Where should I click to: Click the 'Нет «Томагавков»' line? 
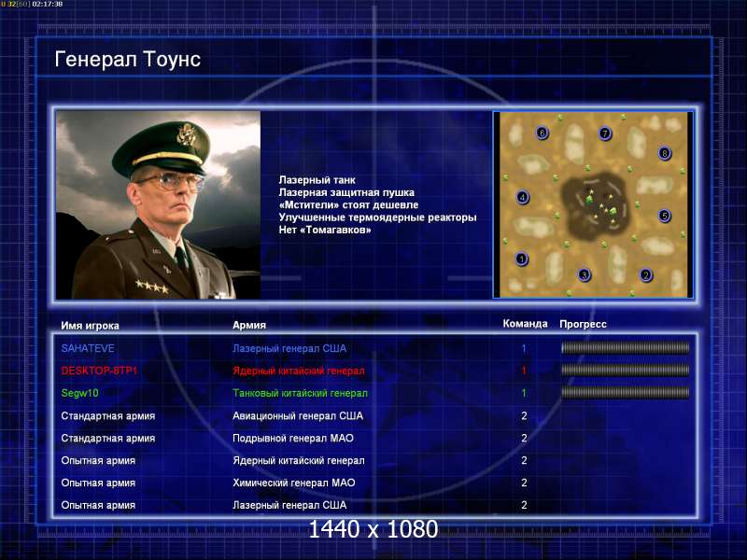click(x=325, y=230)
